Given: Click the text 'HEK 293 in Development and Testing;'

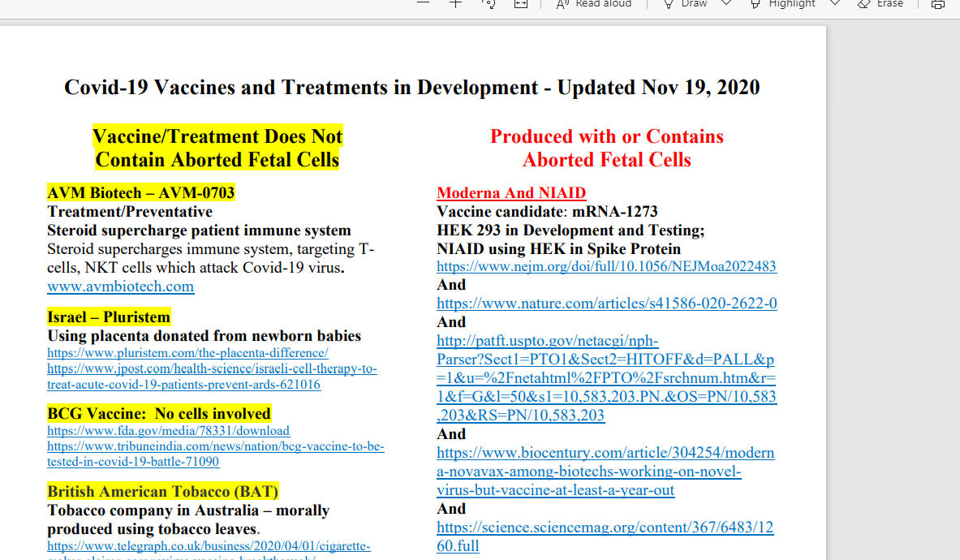Looking at the screenshot, I should pos(570,230).
